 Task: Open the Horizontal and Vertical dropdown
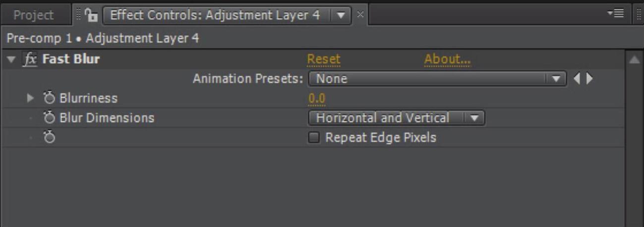pos(397,118)
